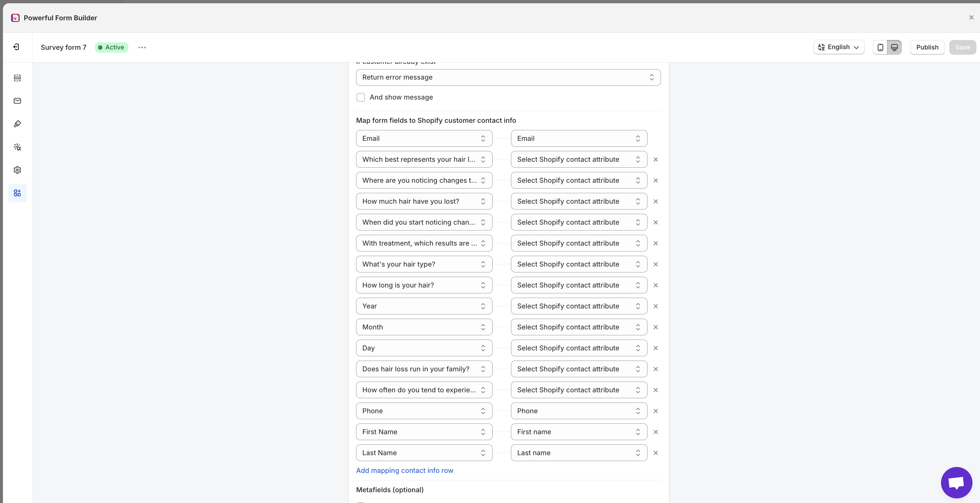The height and width of the screenshot is (503, 980).
Task: Open the chat support bubble
Action: tap(956, 482)
